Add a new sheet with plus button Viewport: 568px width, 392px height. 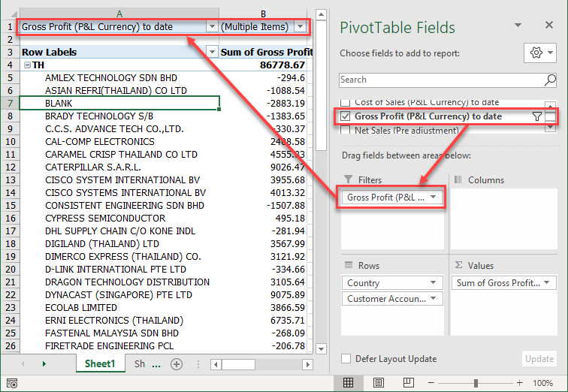[x=177, y=364]
